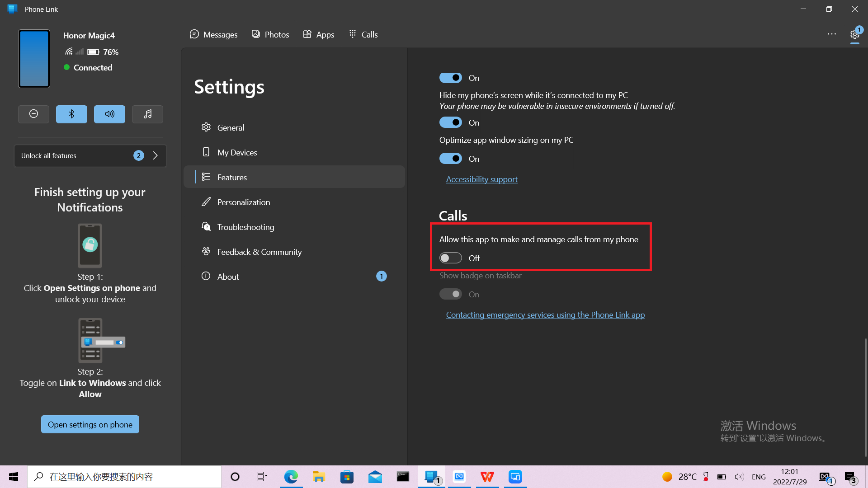This screenshot has height=488, width=868.
Task: Open the Contacting emergency services link
Action: (x=545, y=315)
